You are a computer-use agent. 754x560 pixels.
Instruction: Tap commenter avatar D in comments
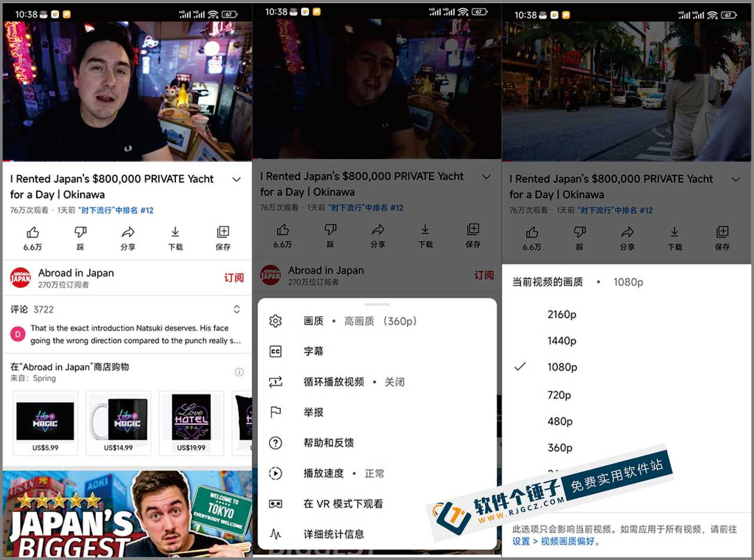18,334
